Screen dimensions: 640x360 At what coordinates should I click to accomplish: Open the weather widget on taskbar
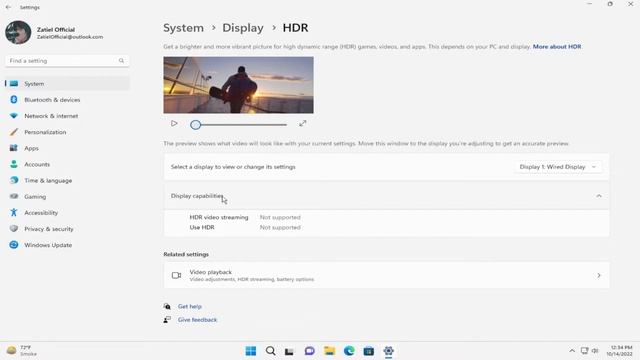tap(22, 351)
